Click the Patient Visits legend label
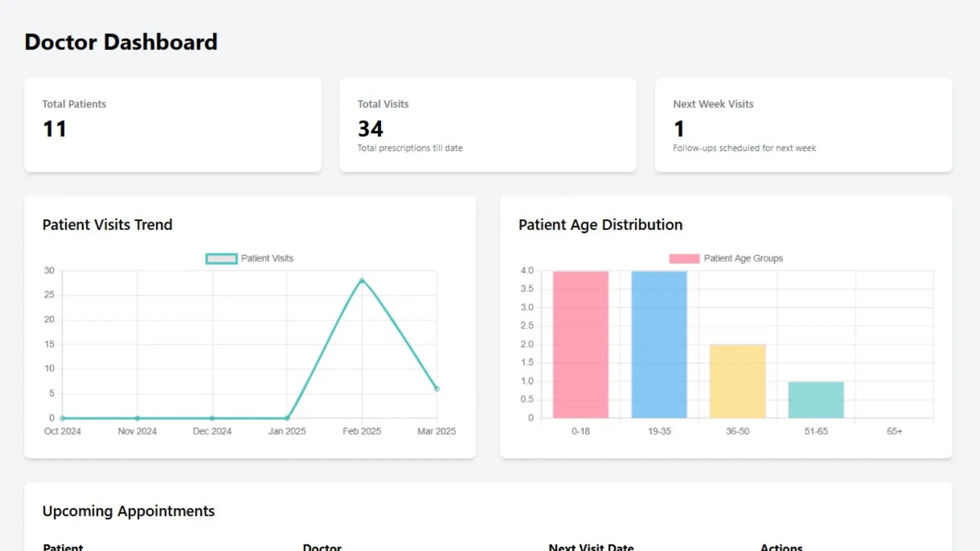Viewport: 980px width, 551px height. [267, 258]
